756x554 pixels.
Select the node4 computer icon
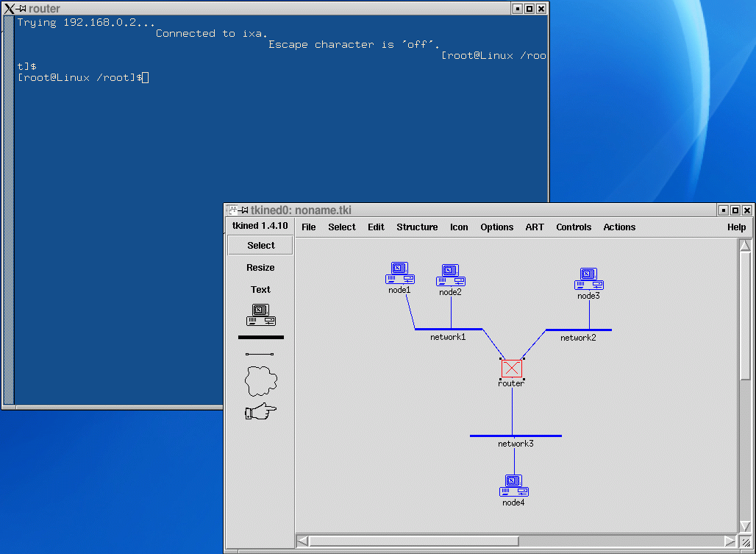(x=514, y=486)
